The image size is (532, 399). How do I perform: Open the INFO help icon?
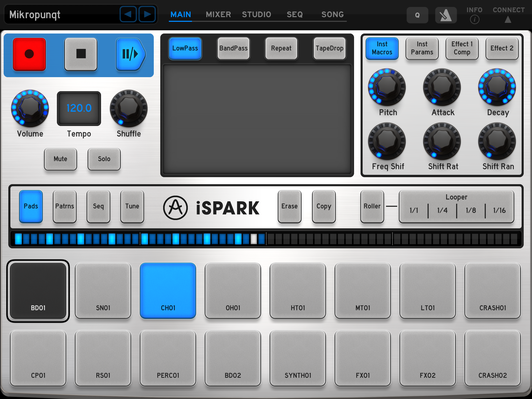[x=474, y=15]
